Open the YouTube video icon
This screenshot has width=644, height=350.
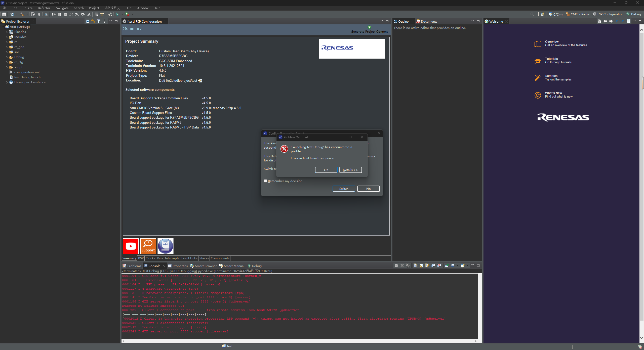(131, 246)
